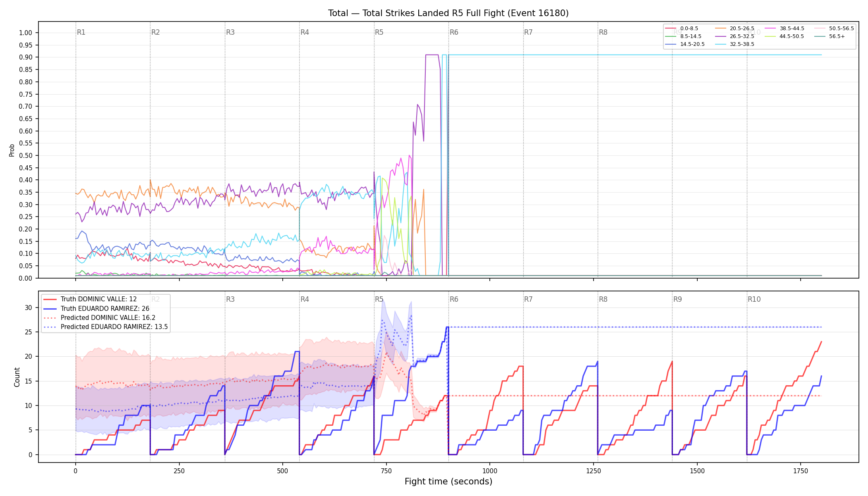Click the 1.00 tick on Prob axis

pos(26,33)
